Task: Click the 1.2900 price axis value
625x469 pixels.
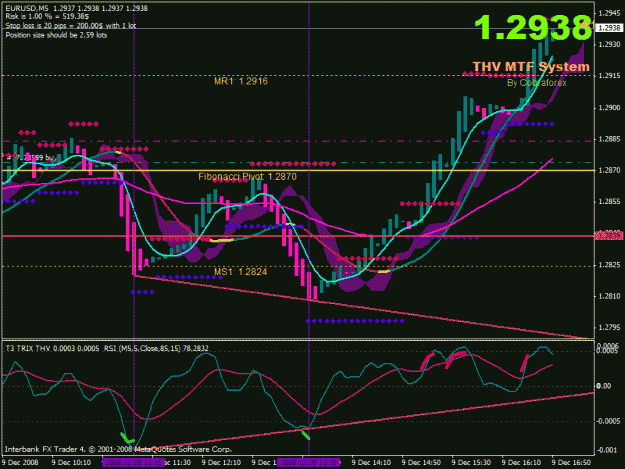Action: (x=609, y=108)
